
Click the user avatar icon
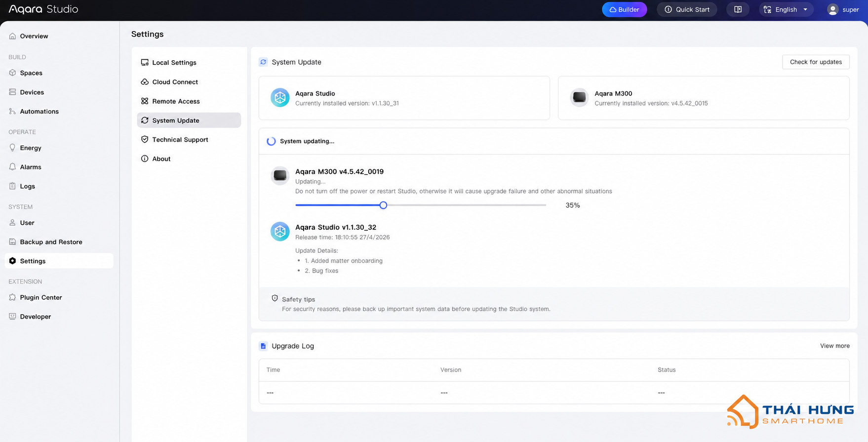pos(832,9)
